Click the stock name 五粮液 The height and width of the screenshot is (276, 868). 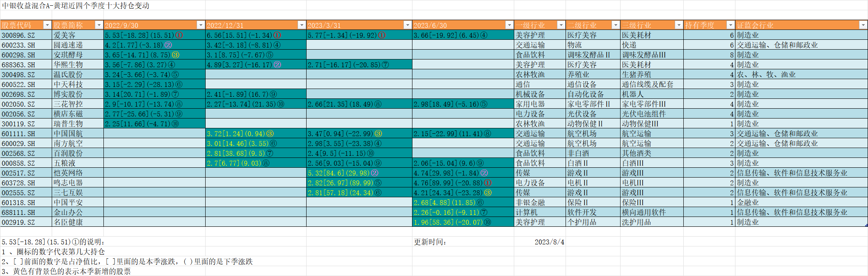78,163
